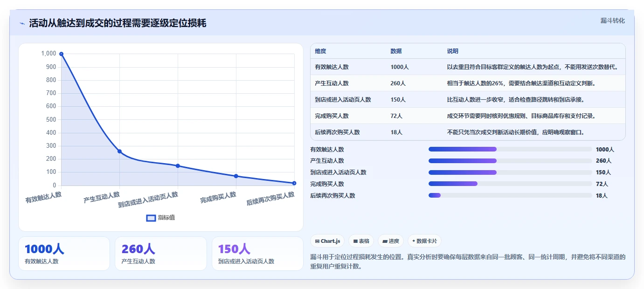Select the 产生互动人数 table row label

pos(332,83)
